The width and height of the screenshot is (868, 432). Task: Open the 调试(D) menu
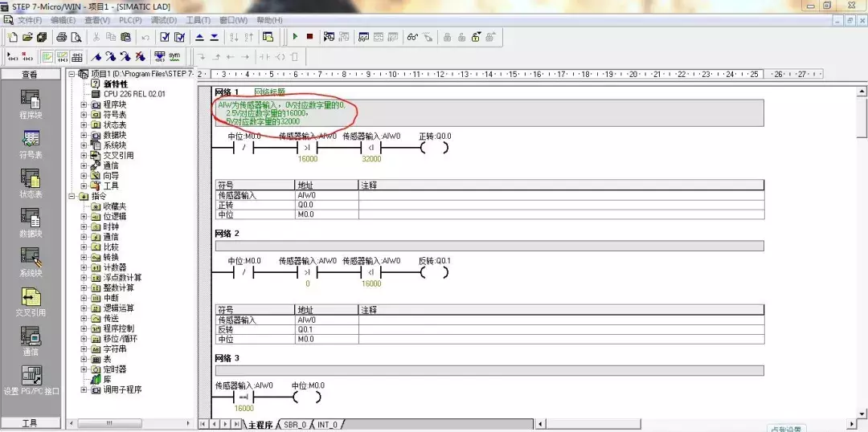pos(164,20)
